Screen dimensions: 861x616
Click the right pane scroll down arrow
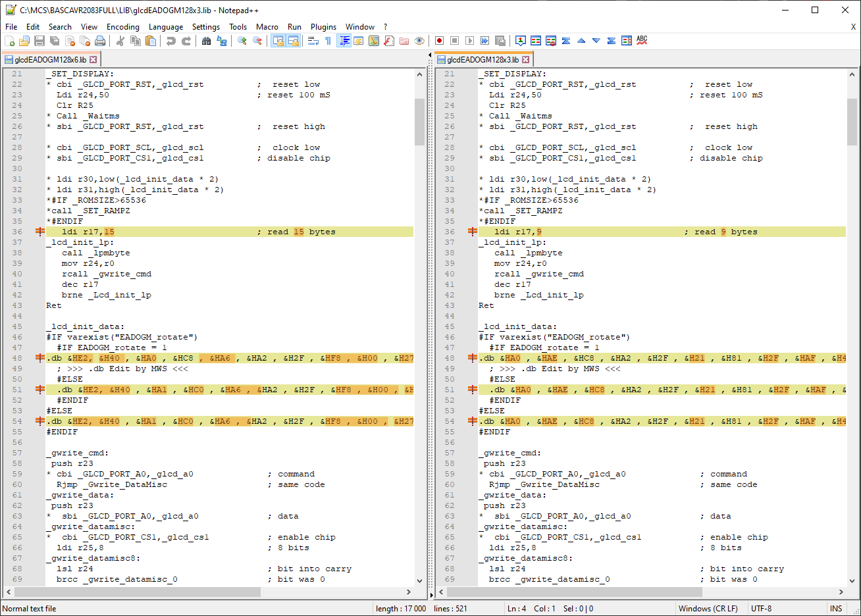tap(852, 581)
